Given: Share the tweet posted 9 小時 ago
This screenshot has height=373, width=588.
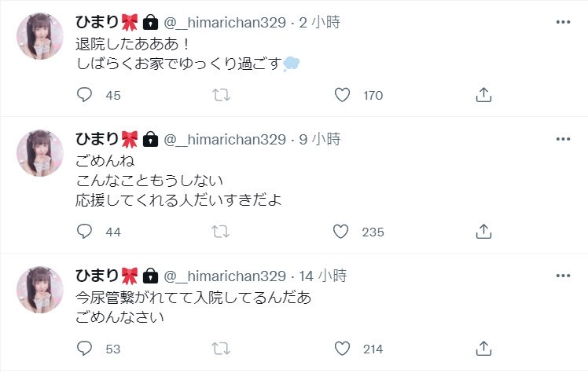Looking at the screenshot, I should (x=484, y=232).
